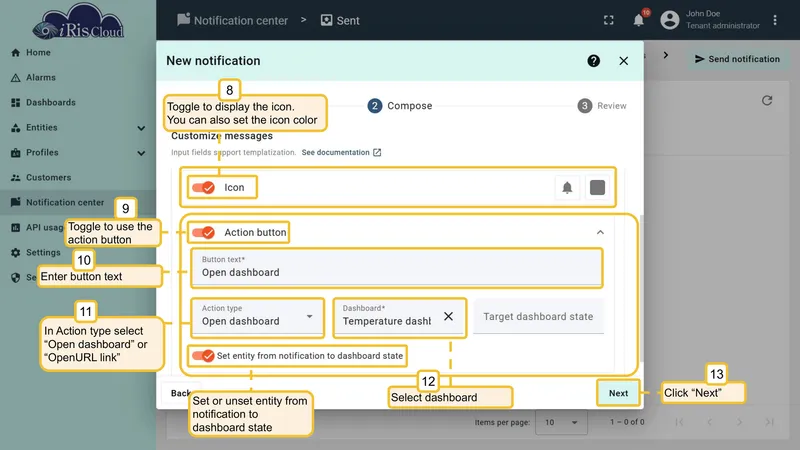Click the Settings gear icon
The width and height of the screenshot is (800, 450).
pyautogui.click(x=15, y=253)
